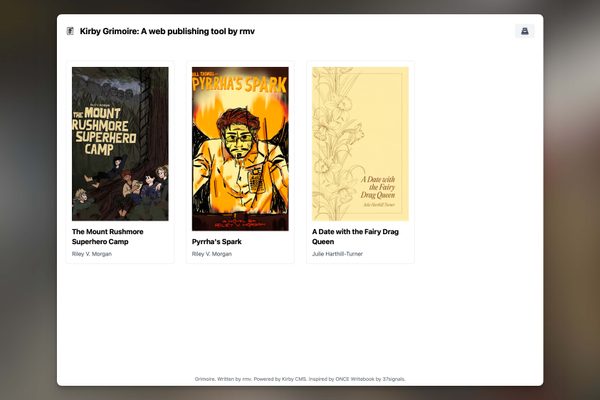This screenshot has height=400, width=600.
Task: Follow the rmv link in the footer
Action: coord(246,379)
